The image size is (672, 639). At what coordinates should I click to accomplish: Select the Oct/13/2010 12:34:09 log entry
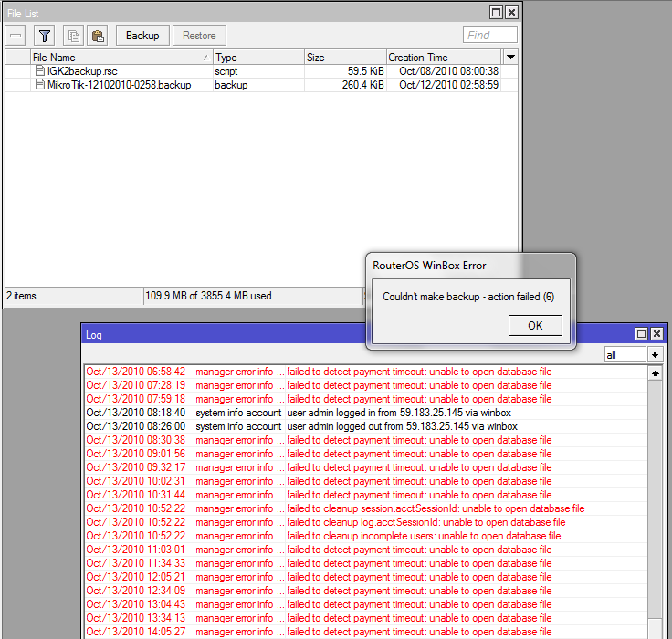coord(365,591)
